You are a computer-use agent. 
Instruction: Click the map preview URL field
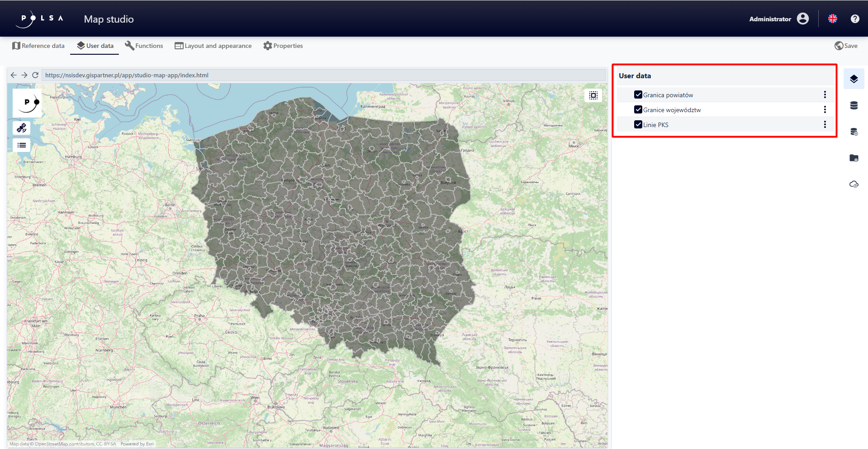point(323,75)
